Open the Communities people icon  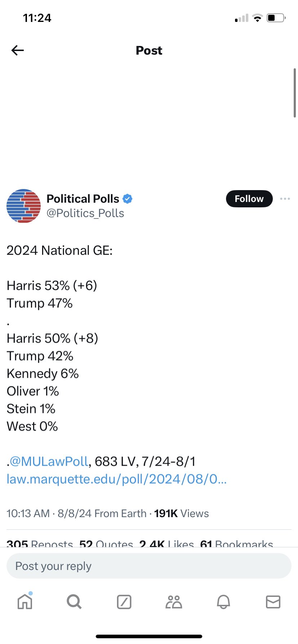[x=174, y=602]
